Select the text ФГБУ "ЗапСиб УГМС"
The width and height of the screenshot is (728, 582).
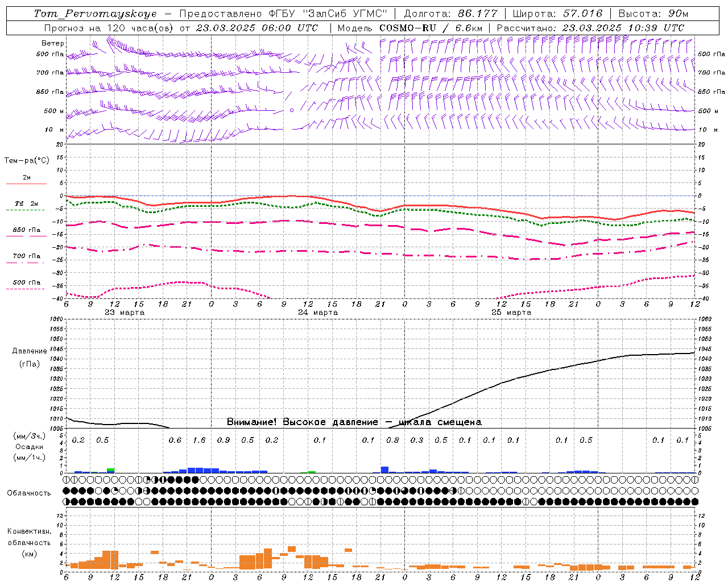(x=327, y=14)
